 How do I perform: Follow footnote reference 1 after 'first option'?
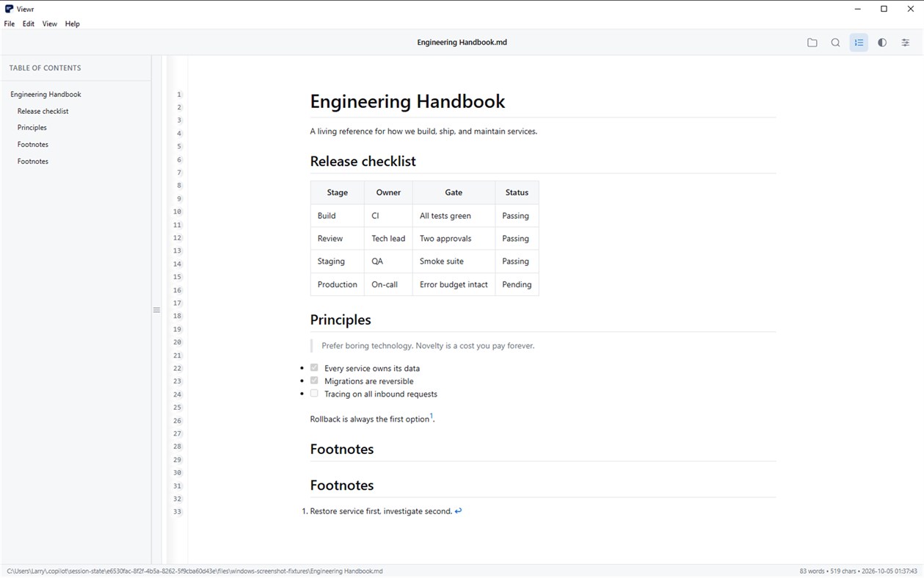[432, 416]
